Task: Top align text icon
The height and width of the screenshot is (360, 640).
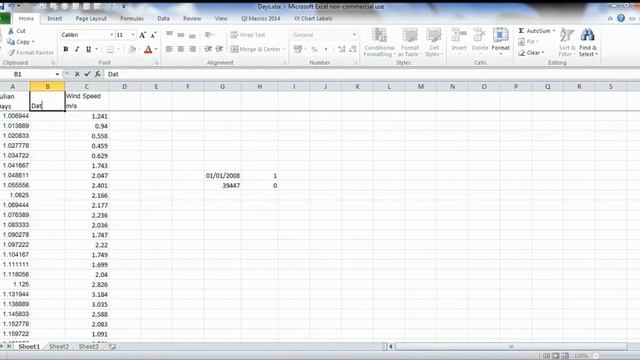Action: (x=169, y=35)
